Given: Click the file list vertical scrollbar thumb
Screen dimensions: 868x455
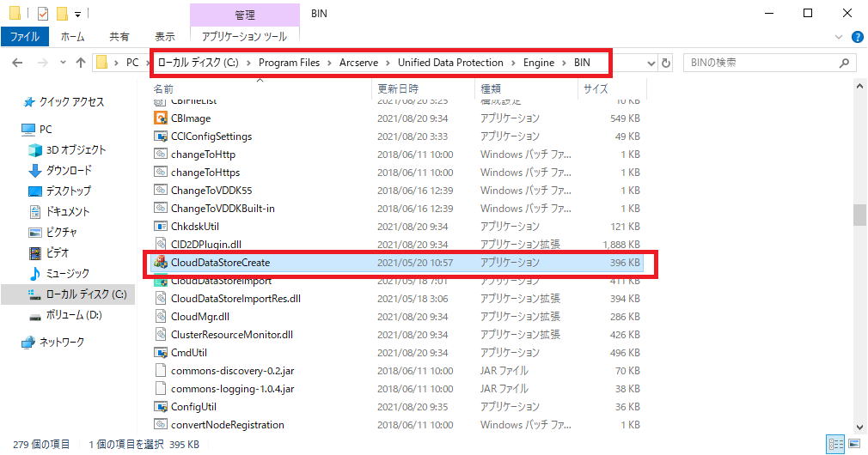Looking at the screenshot, I should pyautogui.click(x=859, y=215).
